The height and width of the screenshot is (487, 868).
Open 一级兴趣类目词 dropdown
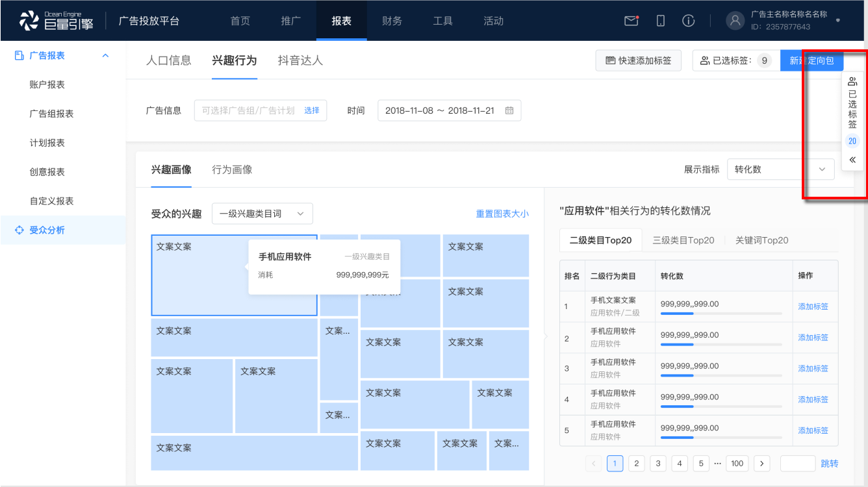click(x=262, y=214)
